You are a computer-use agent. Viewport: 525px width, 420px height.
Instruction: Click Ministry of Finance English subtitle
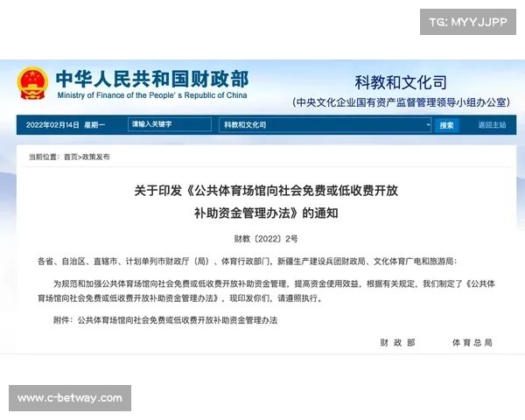[152, 95]
